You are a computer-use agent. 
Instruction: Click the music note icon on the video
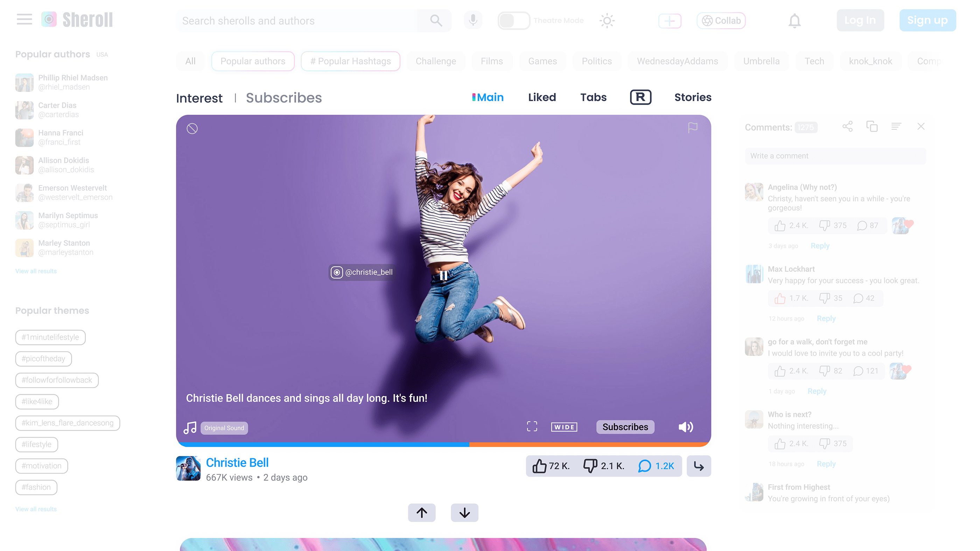[190, 428]
